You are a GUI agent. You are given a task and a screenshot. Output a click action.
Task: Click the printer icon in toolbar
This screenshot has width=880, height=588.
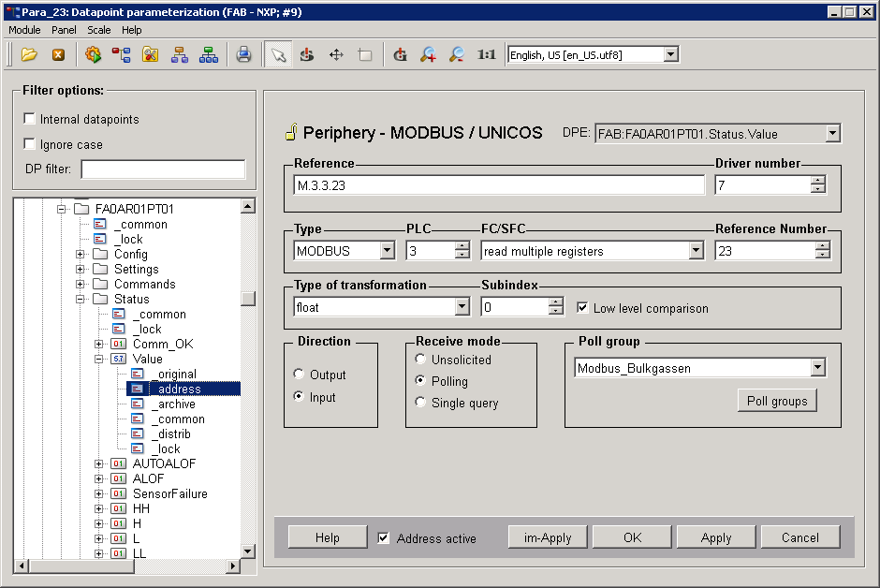[243, 54]
